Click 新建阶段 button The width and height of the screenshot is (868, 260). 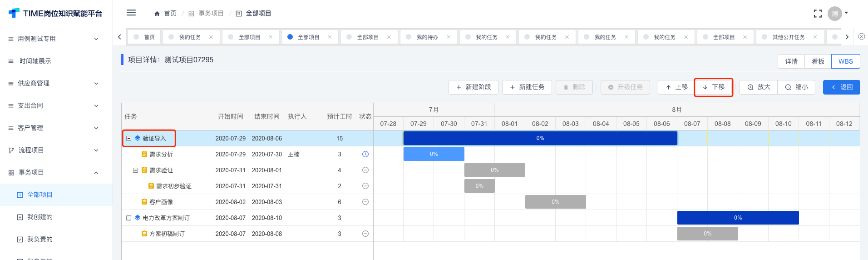(x=473, y=87)
